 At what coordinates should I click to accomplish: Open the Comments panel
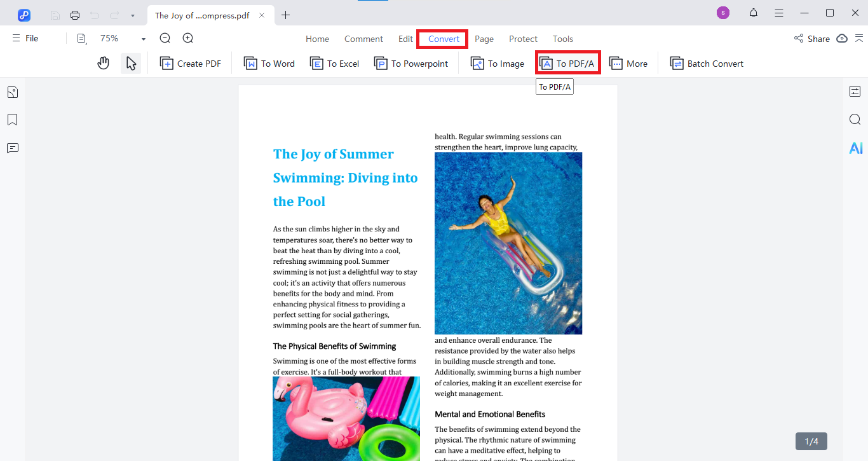(x=12, y=148)
